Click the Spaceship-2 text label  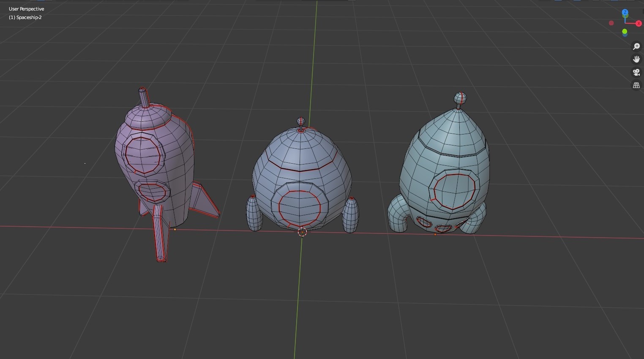pyautogui.click(x=25, y=17)
